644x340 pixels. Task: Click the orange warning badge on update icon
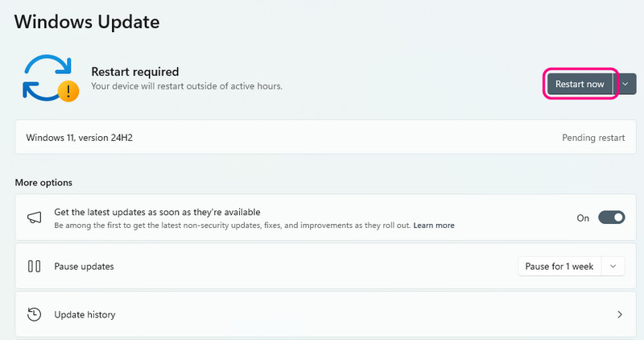(x=68, y=89)
